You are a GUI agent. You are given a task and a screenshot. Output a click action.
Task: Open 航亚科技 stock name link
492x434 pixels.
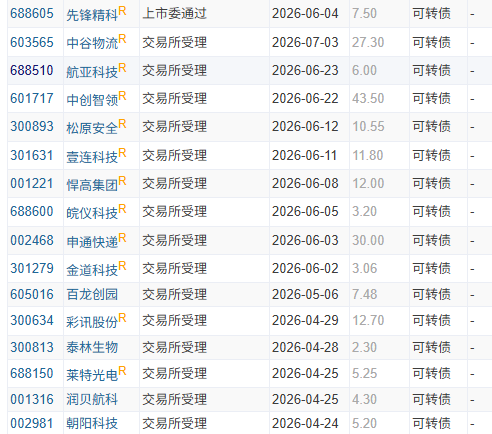92,72
